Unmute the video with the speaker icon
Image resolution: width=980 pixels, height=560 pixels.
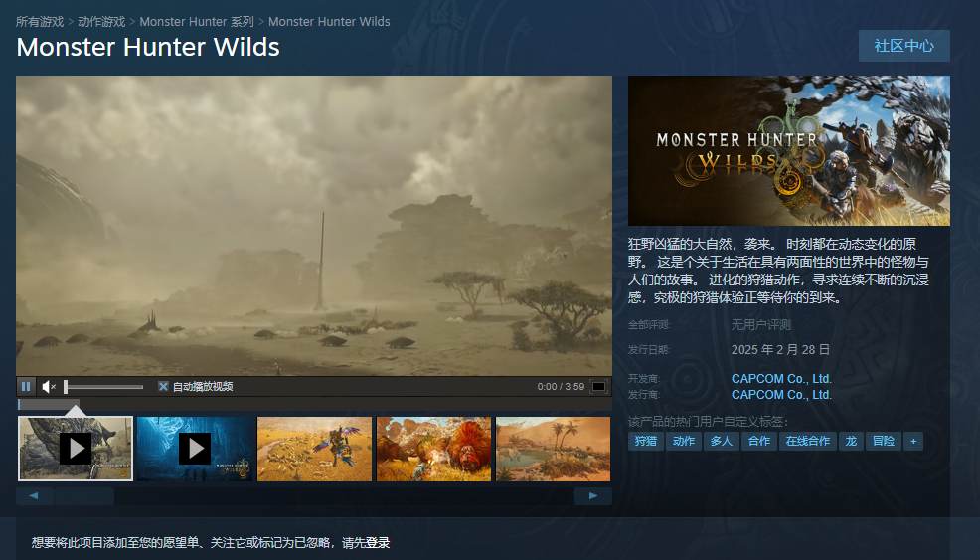click(49, 387)
